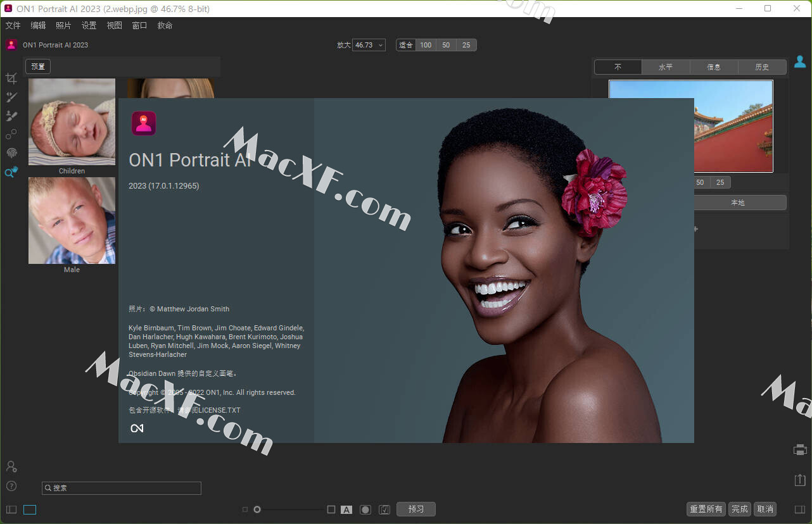Viewport: 812px width, 524px height.
Task: Select the Perfect Eraser circles tool
Action: pos(11,134)
